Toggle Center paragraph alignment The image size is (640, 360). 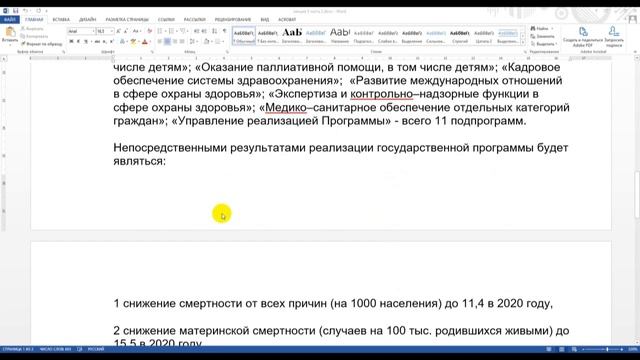point(167,41)
